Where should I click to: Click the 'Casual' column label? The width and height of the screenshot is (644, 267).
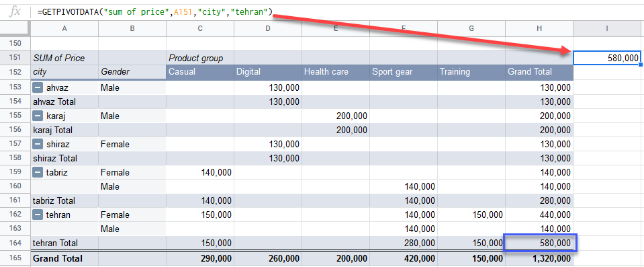coord(200,72)
